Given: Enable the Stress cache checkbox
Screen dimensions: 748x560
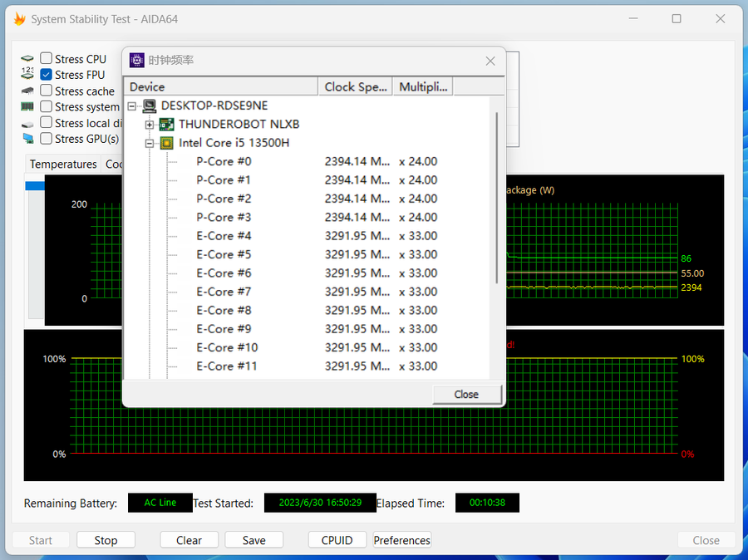Looking at the screenshot, I should [47, 91].
